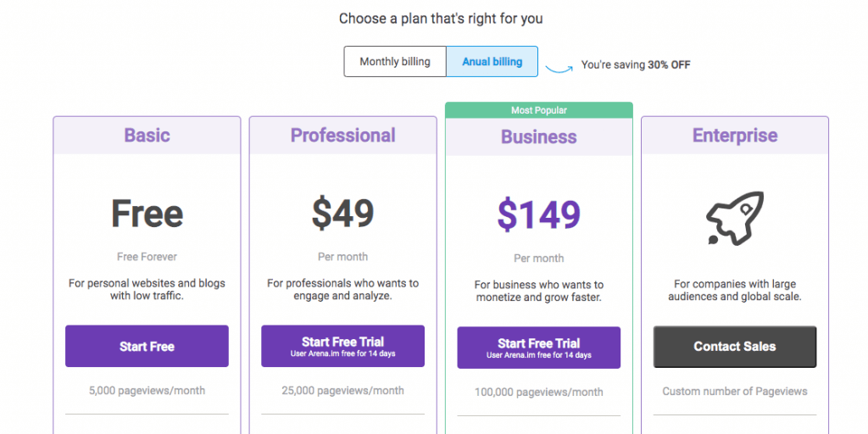The height and width of the screenshot is (434, 868).
Task: Click the 5,000 pageviews/month text
Action: coord(147,391)
